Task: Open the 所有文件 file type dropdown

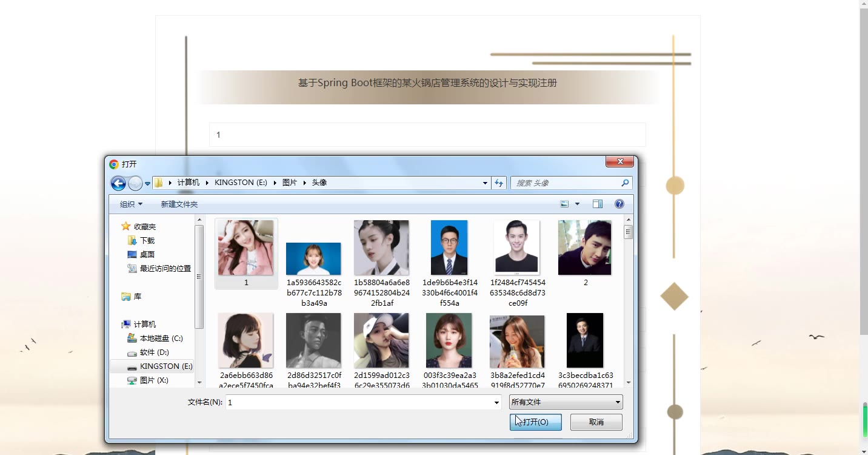Action: point(566,402)
